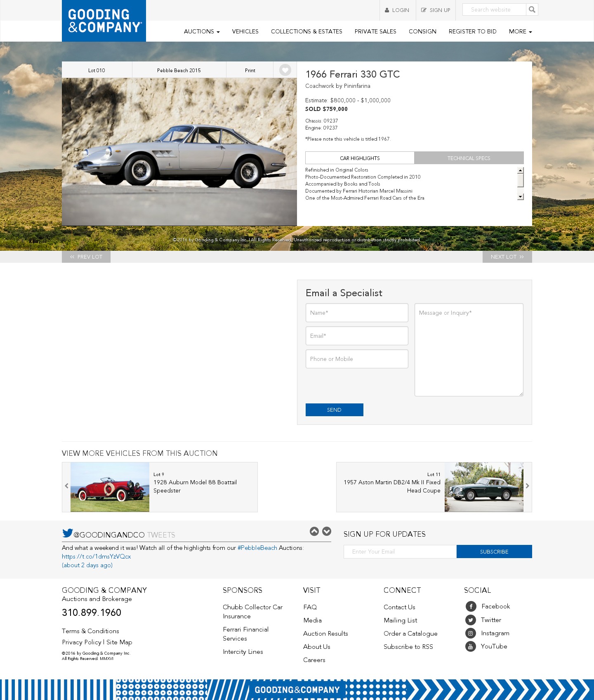
Task: Focus the Search website field
Action: tap(494, 9)
